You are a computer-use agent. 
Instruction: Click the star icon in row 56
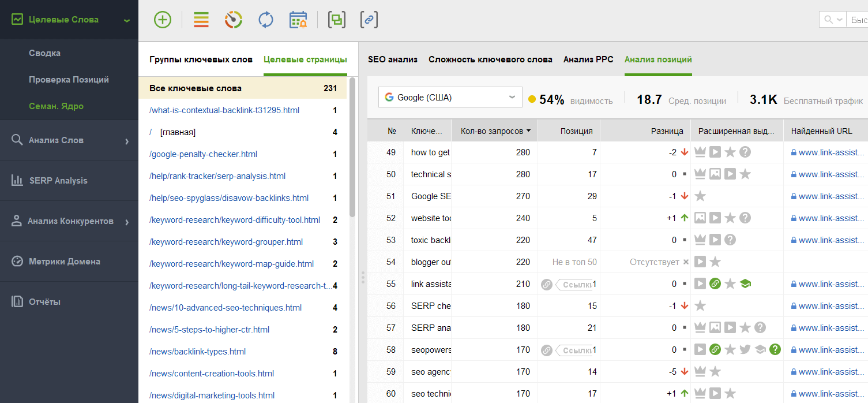[700, 306]
